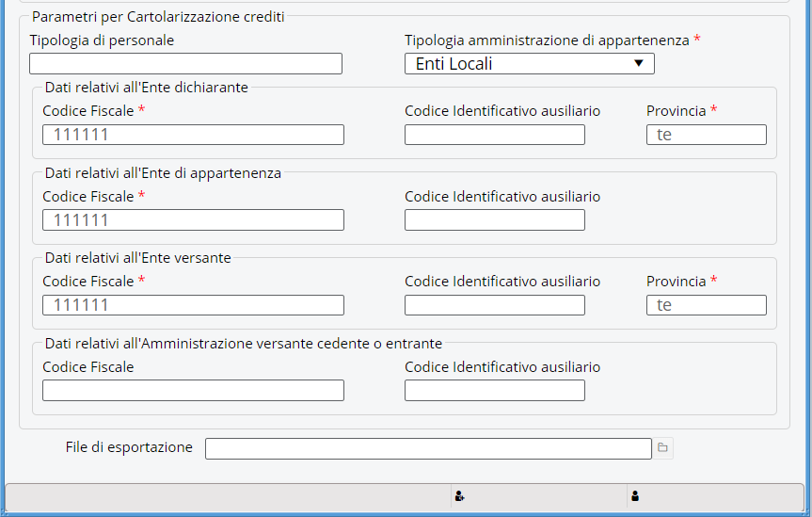Click the File di esportazione text field
The image size is (812, 517).
coord(428,448)
